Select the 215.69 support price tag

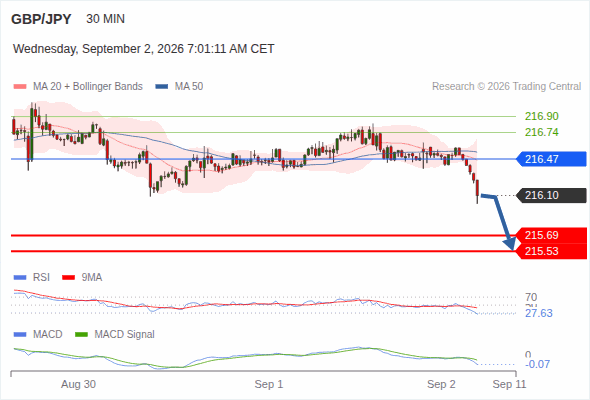coord(551,235)
